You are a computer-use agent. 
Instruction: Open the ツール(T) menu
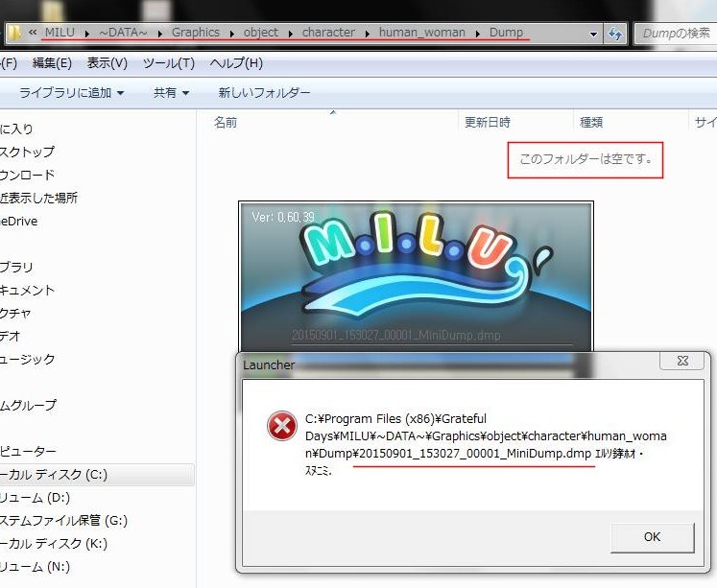coord(168,63)
